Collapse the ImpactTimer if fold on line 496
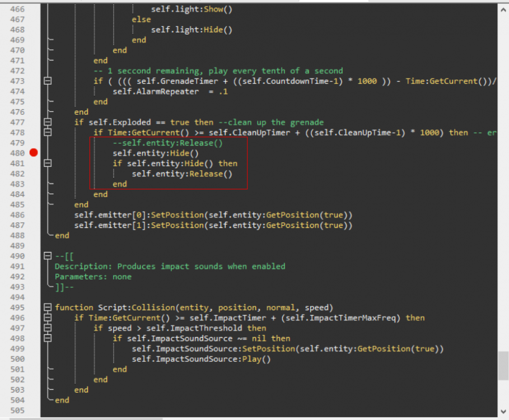 (48, 318)
